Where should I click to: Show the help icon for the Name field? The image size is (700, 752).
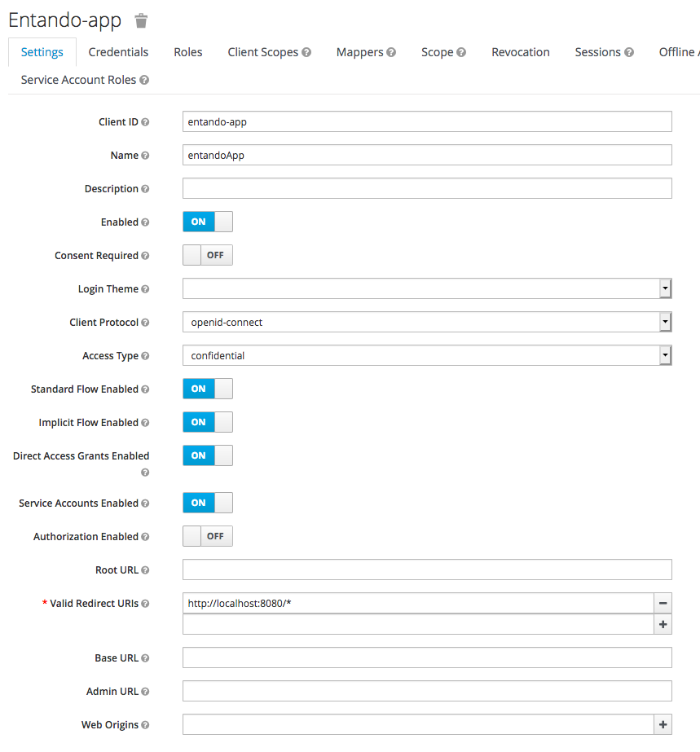tap(145, 156)
